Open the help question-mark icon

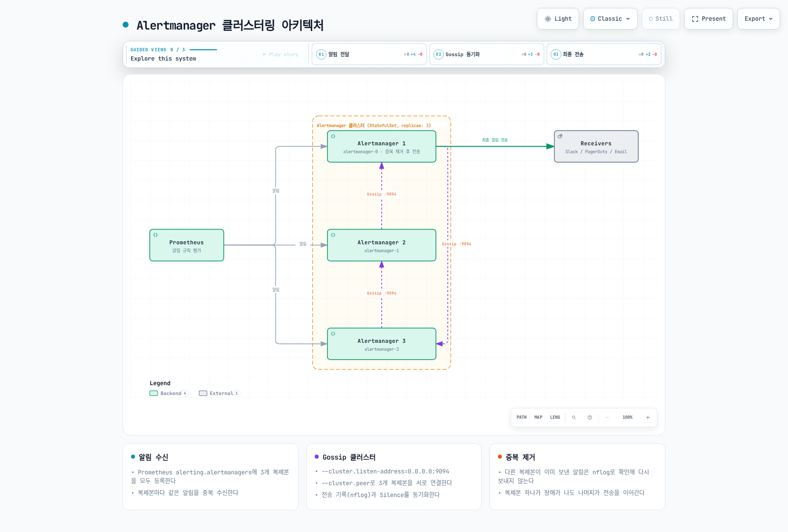click(x=590, y=417)
